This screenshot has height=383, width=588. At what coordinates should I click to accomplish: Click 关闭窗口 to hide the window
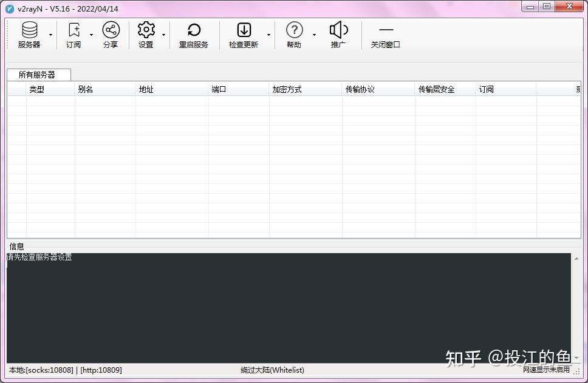click(x=385, y=35)
